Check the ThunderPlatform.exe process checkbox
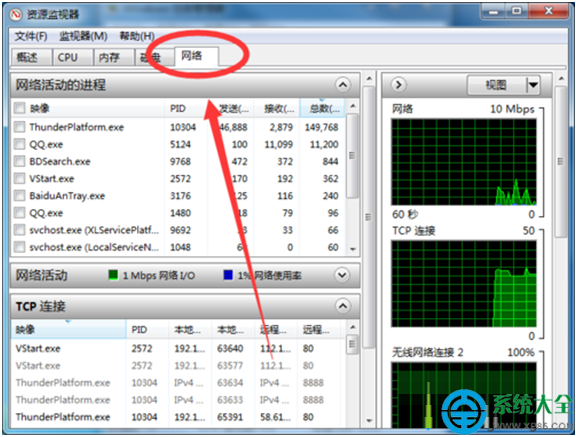The height and width of the screenshot is (437, 576). coord(19,127)
